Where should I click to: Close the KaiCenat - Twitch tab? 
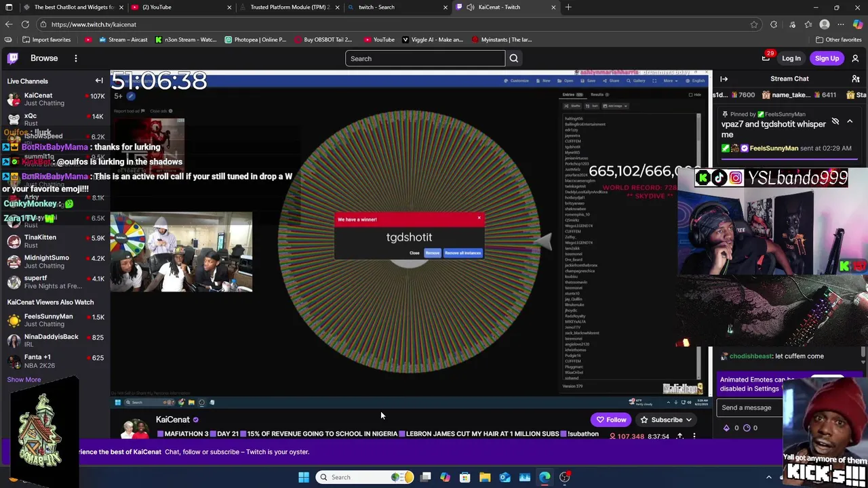coord(553,7)
